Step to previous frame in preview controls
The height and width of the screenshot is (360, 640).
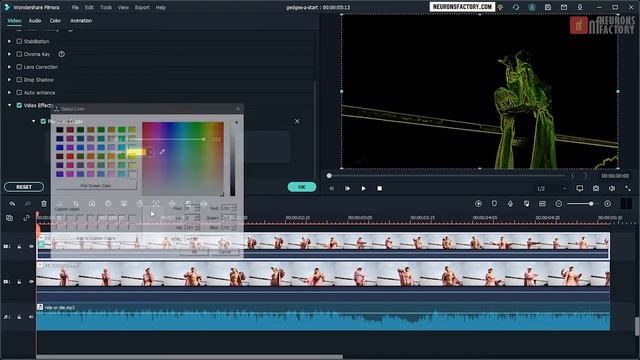[x=331, y=188]
